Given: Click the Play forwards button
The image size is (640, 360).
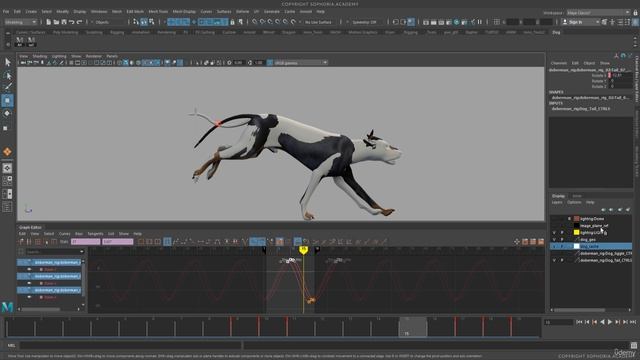Looking at the screenshot, I should (x=610, y=322).
